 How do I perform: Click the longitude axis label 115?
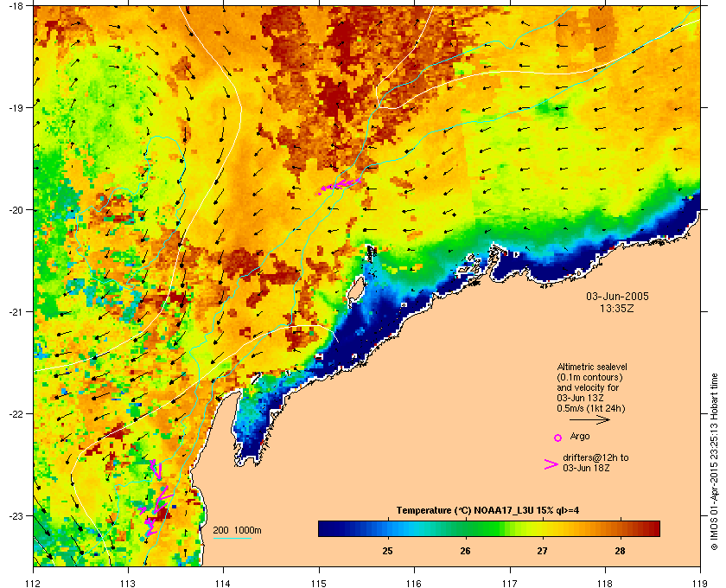point(319,583)
